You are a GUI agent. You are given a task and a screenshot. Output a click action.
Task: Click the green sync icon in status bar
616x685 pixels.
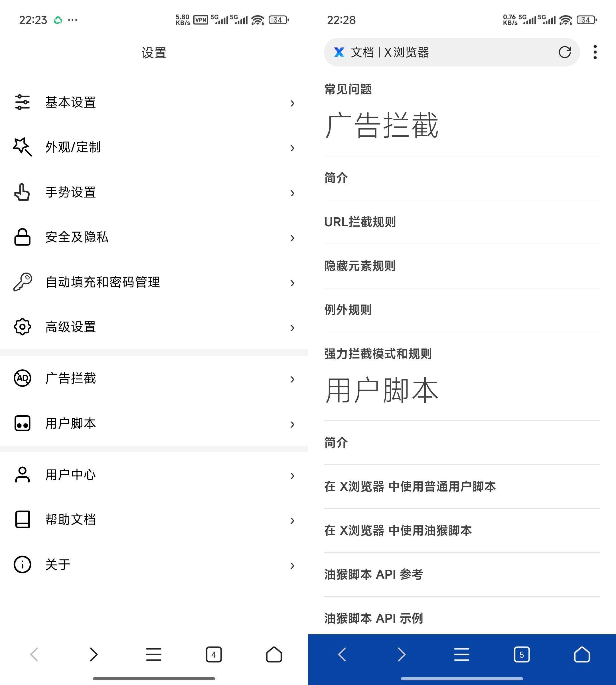coord(58,20)
